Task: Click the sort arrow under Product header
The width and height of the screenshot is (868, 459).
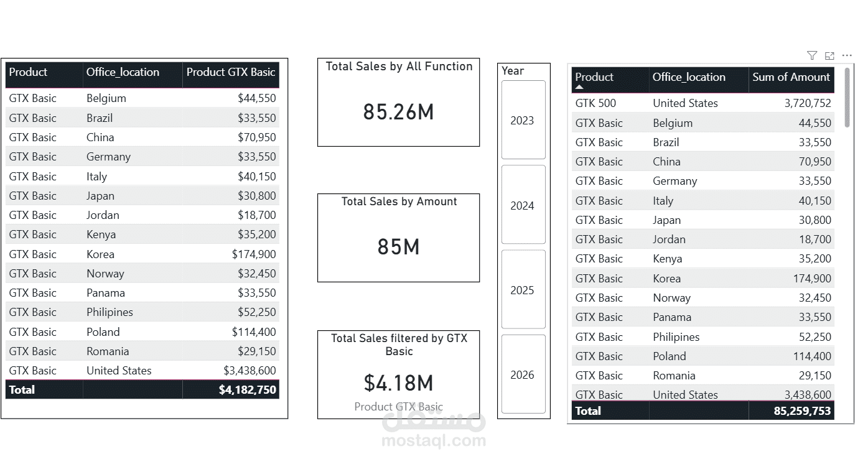Action: click(579, 88)
